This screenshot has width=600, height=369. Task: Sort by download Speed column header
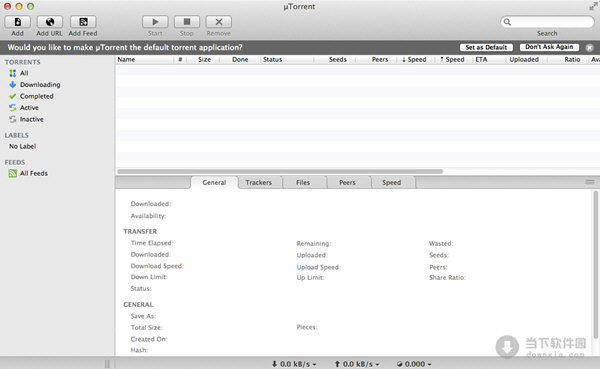click(415, 59)
